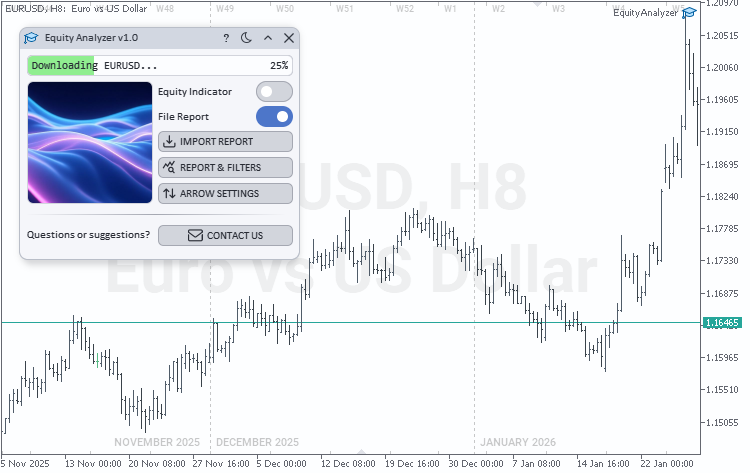Click the 'File Report' label
Viewport: 750px width, 473px height.
(x=183, y=117)
